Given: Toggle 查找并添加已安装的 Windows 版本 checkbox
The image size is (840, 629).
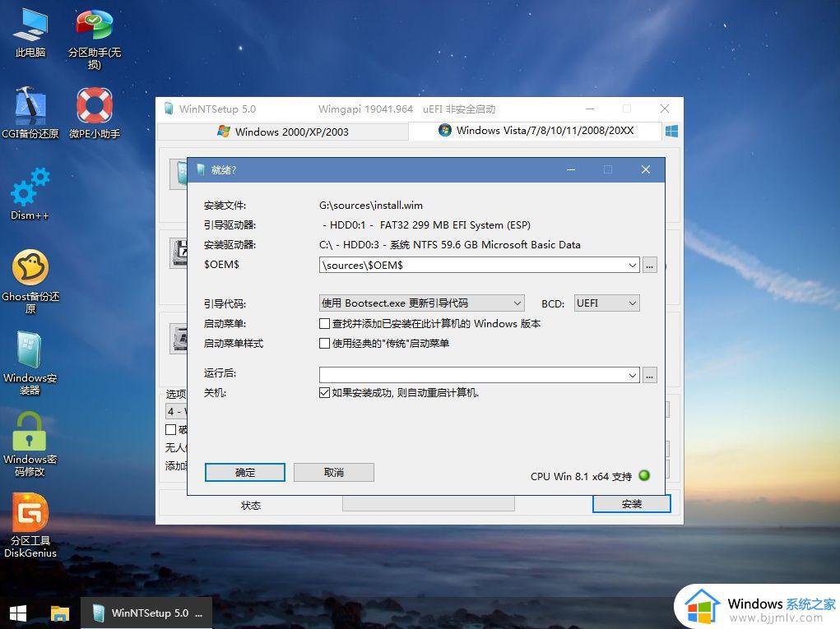Looking at the screenshot, I should [x=324, y=323].
